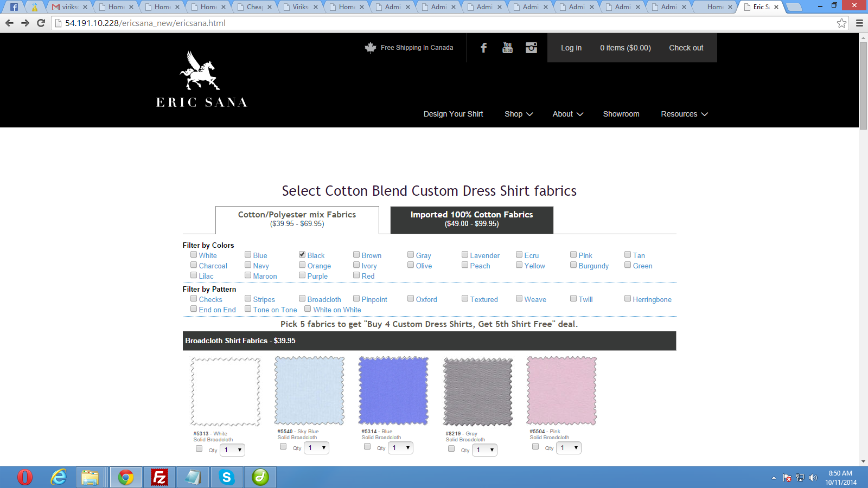Click the network icon in system tray
The image size is (868, 488).
click(800, 478)
